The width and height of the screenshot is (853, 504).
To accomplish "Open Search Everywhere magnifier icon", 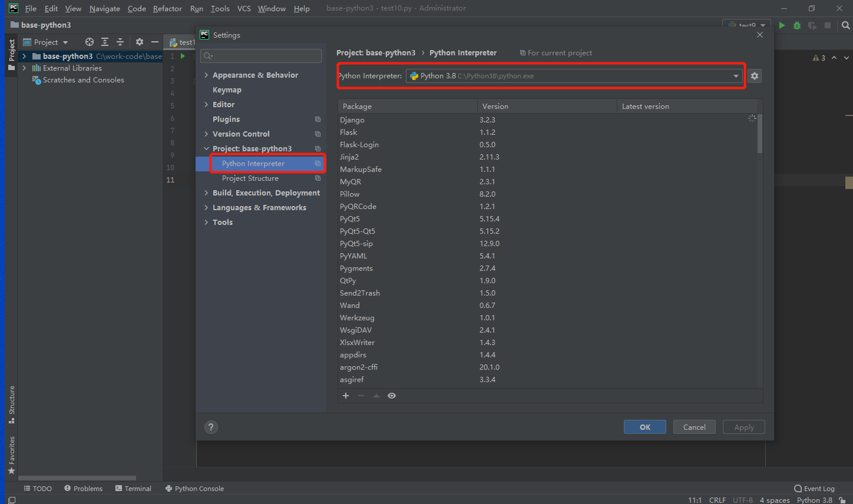I will coord(846,25).
